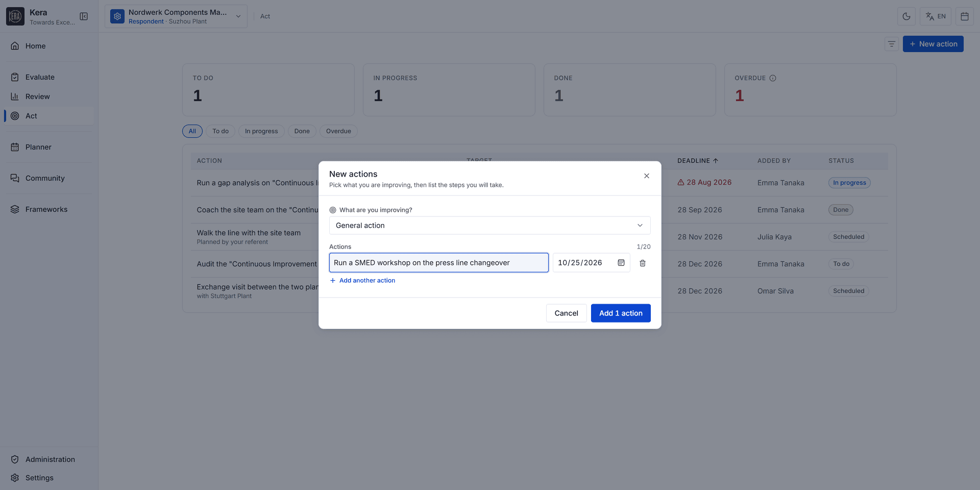Open the Review section
Image resolution: width=980 pixels, height=490 pixels.
[x=49, y=96]
